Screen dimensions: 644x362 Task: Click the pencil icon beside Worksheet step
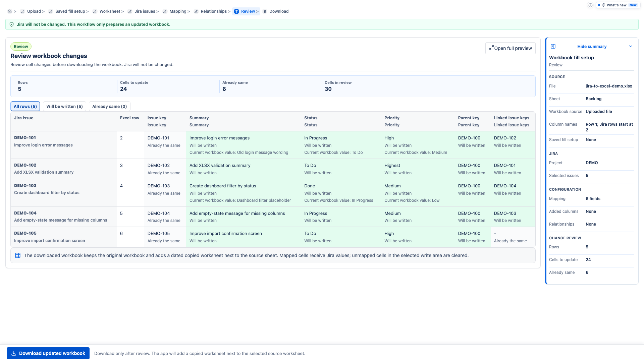(95, 11)
